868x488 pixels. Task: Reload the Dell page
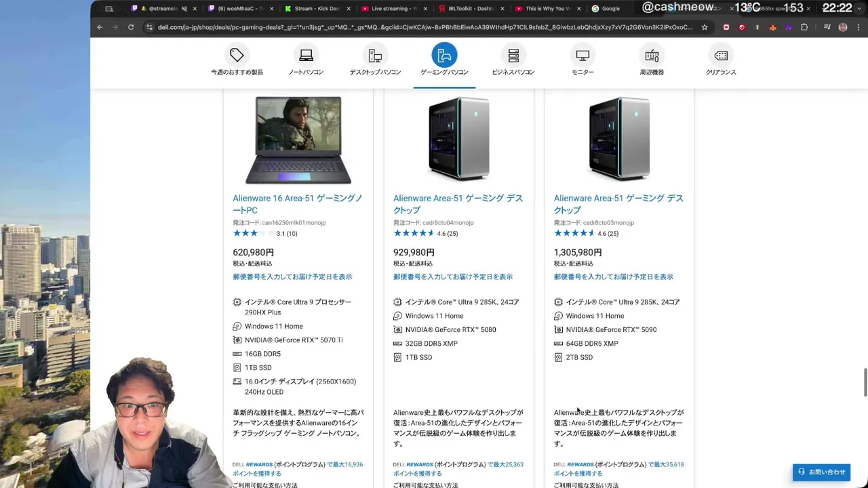pyautogui.click(x=131, y=27)
